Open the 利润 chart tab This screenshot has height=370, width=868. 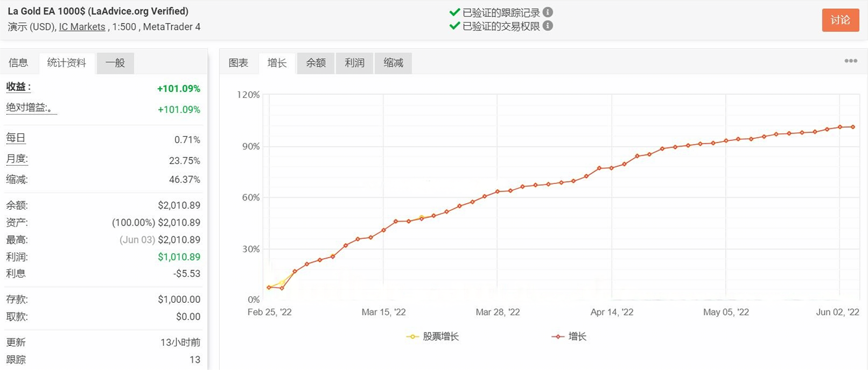coord(355,63)
